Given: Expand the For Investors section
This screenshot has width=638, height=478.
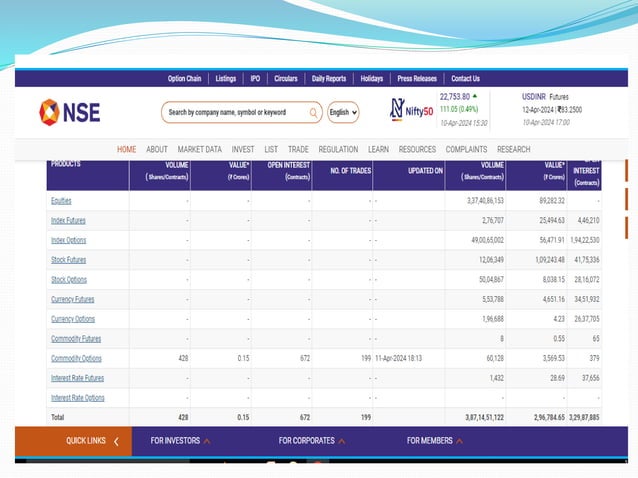Looking at the screenshot, I should click(x=180, y=440).
